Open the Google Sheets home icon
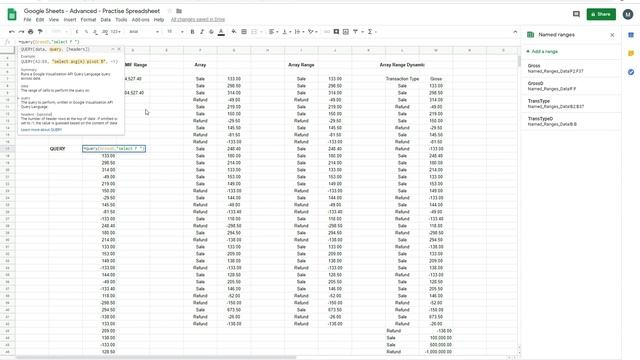640x360 pixels. (12, 14)
